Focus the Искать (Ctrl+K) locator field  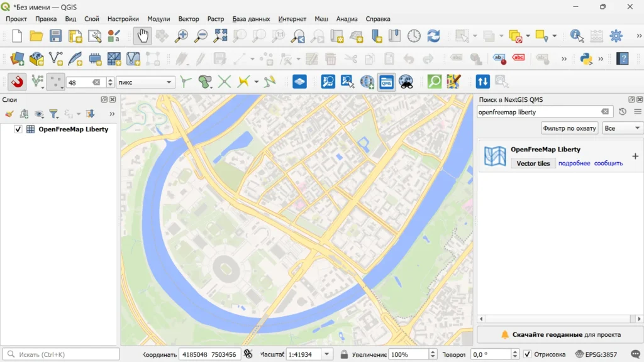point(61,354)
